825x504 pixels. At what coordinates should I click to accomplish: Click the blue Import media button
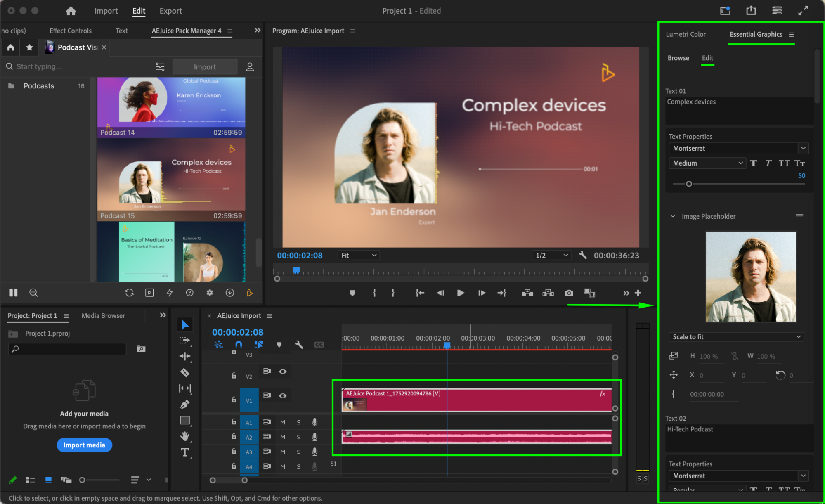click(x=84, y=445)
